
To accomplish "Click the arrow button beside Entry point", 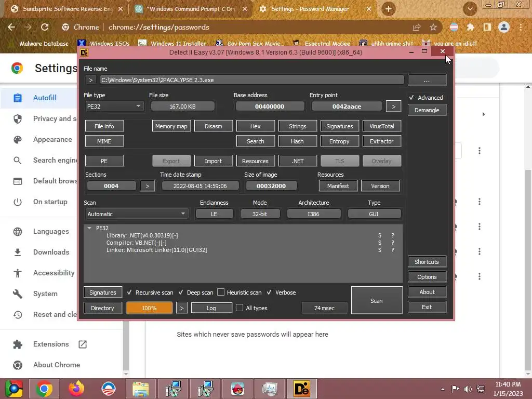I will [394, 106].
